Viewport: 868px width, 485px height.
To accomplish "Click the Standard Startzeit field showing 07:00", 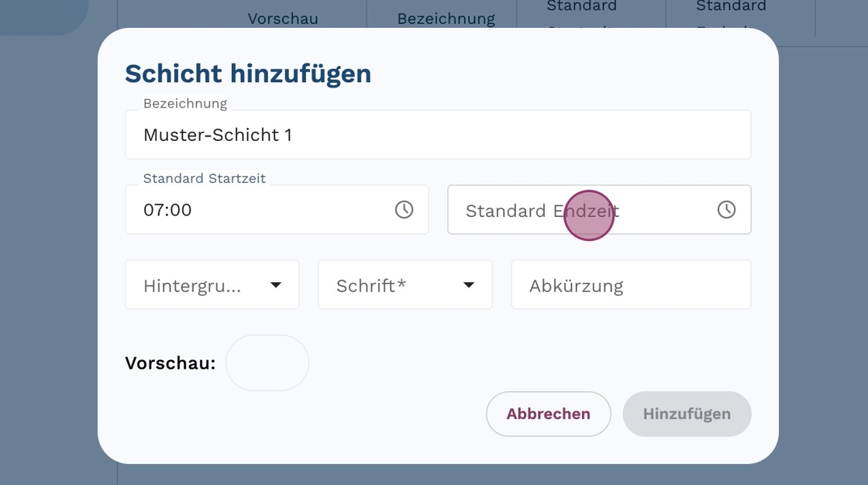I will pos(263,210).
